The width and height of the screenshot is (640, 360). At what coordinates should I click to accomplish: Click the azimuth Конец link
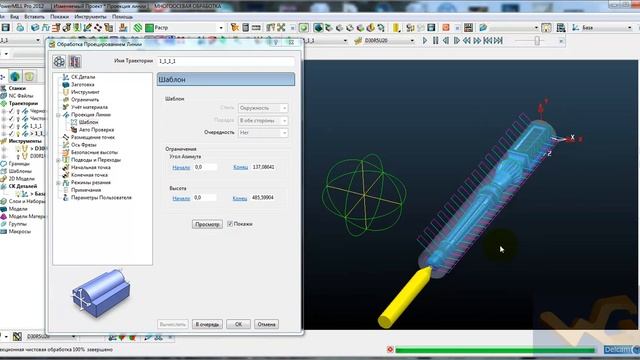click(240, 167)
